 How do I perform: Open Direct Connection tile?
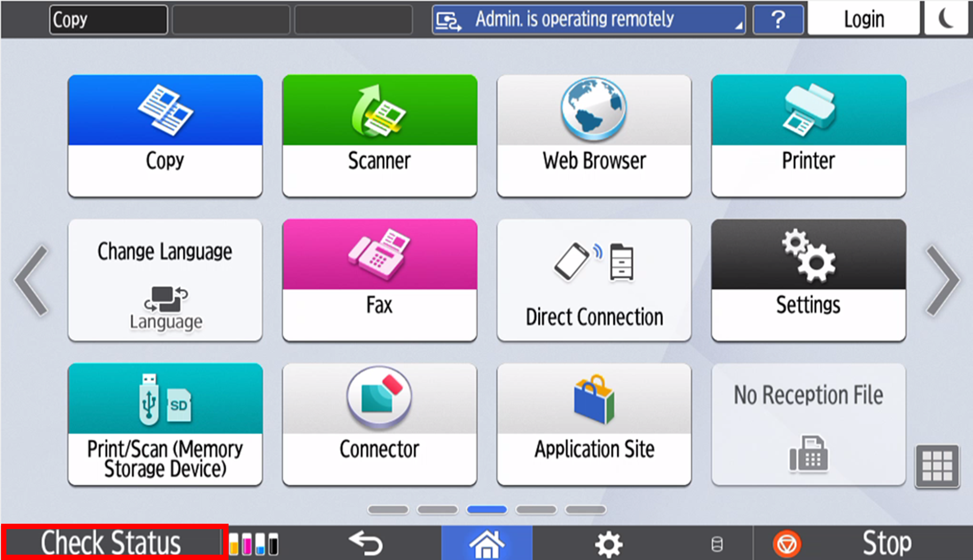click(x=594, y=280)
